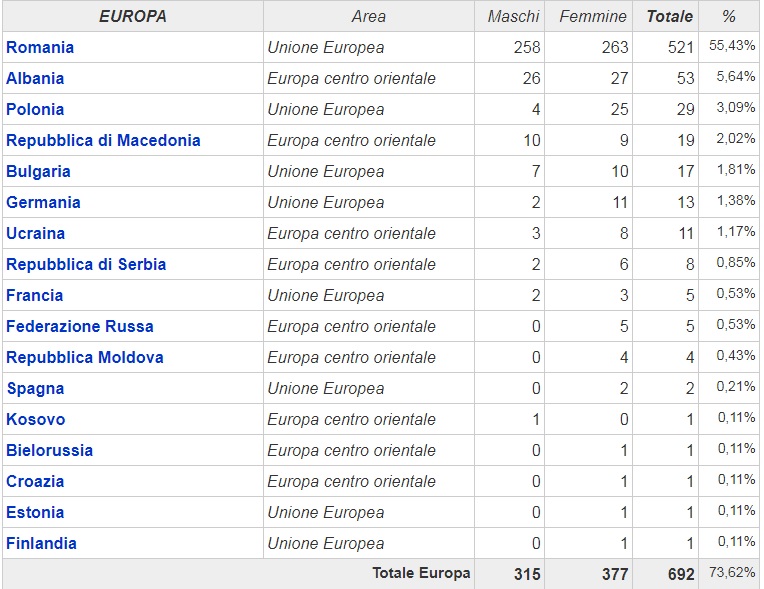Image resolution: width=764 pixels, height=589 pixels.
Task: Click the Totale column header
Action: click(x=669, y=16)
